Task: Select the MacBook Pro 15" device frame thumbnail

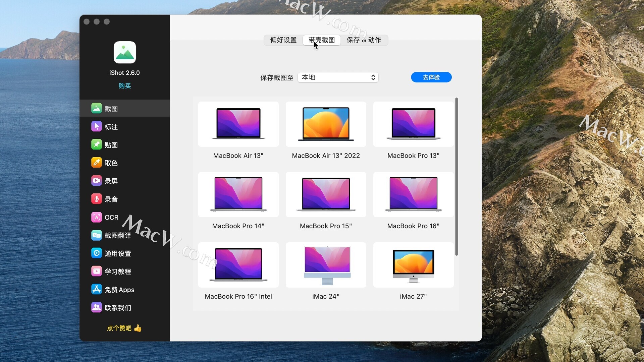Action: 326,194
